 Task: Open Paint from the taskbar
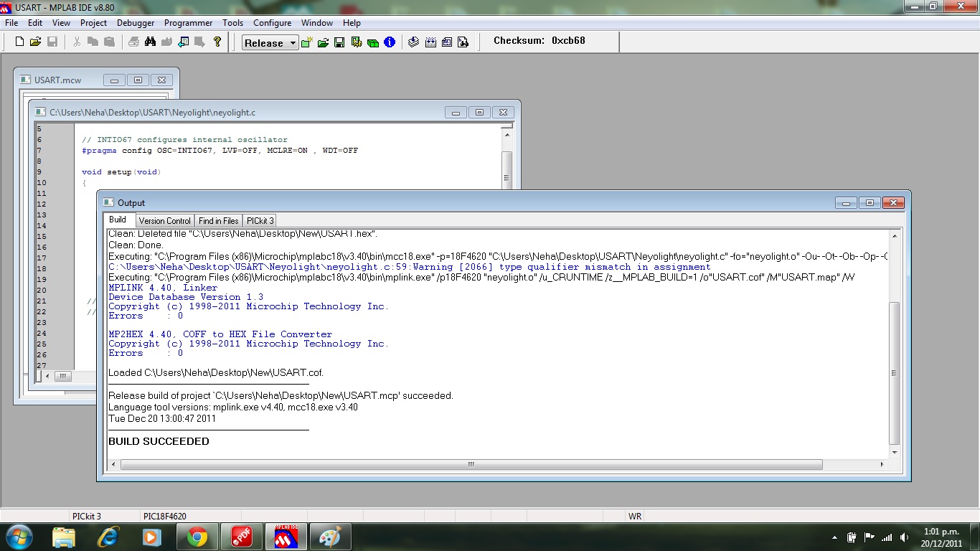(x=331, y=537)
